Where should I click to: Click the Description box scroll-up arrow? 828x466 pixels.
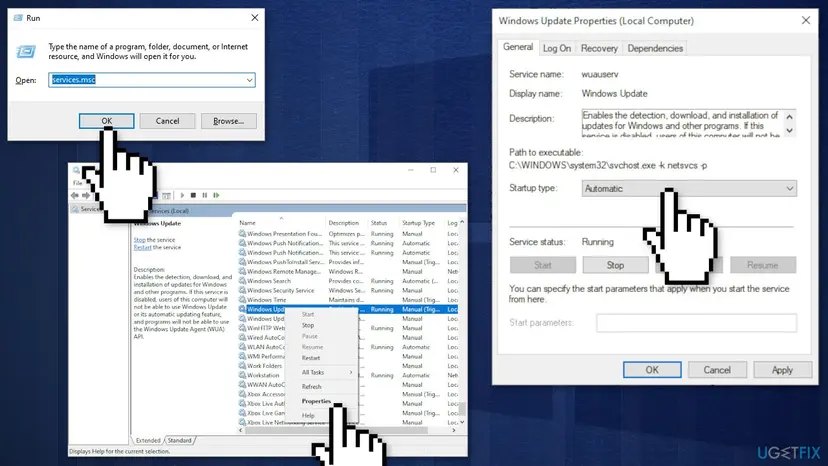point(789,116)
